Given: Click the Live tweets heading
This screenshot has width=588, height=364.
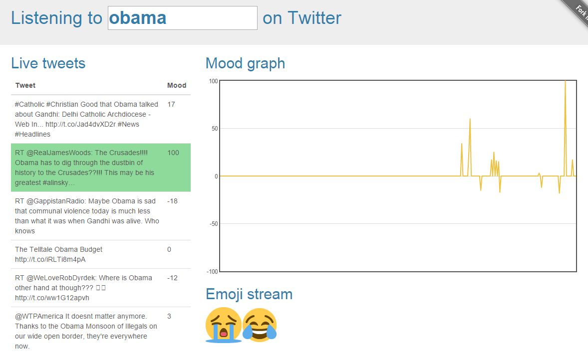Looking at the screenshot, I should [x=48, y=63].
